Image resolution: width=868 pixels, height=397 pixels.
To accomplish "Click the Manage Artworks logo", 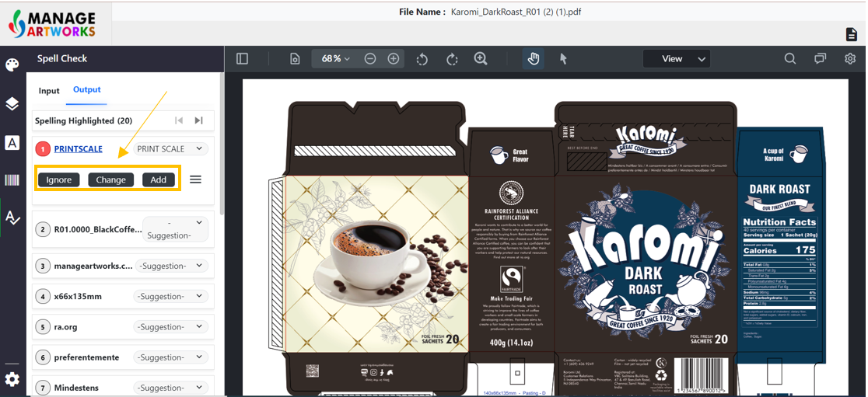I will (53, 23).
